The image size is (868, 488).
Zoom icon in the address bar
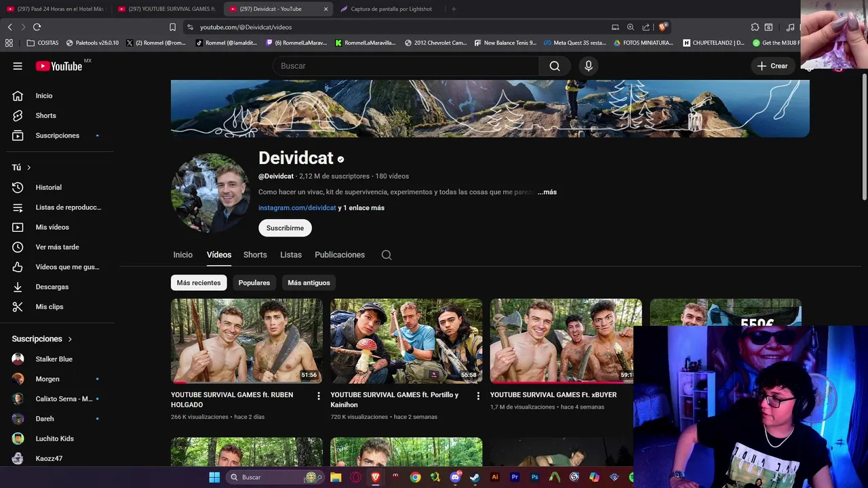631,27
